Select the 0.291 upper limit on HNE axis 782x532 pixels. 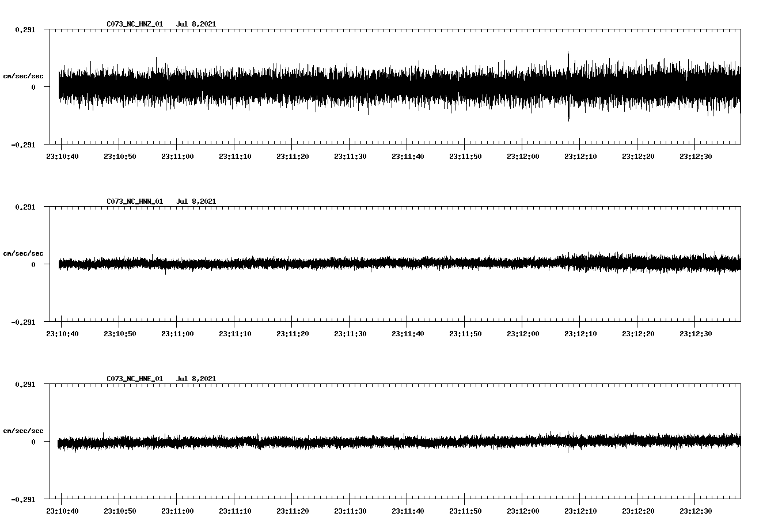[x=25, y=384]
